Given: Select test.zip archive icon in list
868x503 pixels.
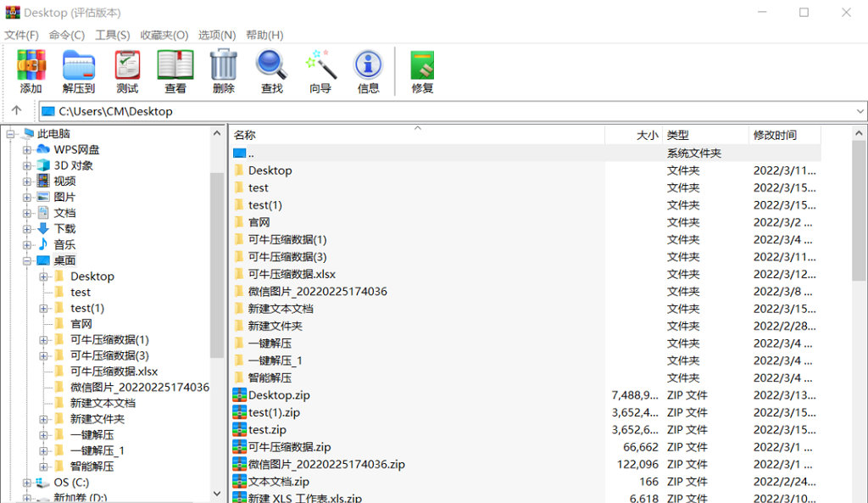Looking at the screenshot, I should pos(240,429).
